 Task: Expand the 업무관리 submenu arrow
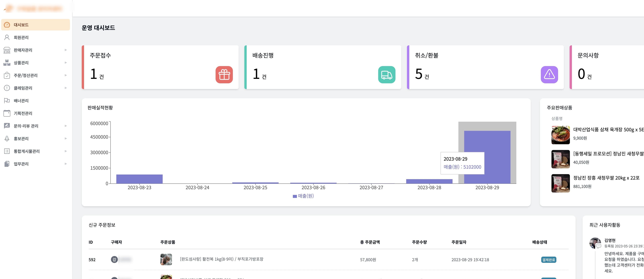[x=66, y=164]
